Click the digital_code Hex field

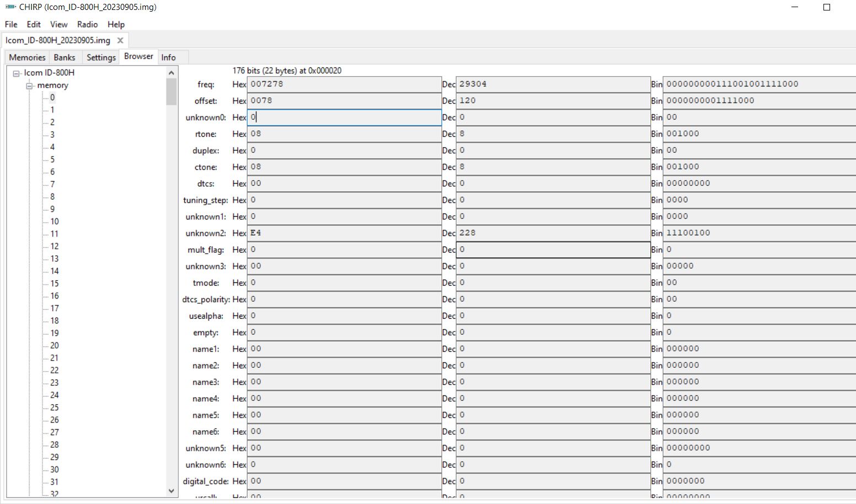(x=344, y=481)
